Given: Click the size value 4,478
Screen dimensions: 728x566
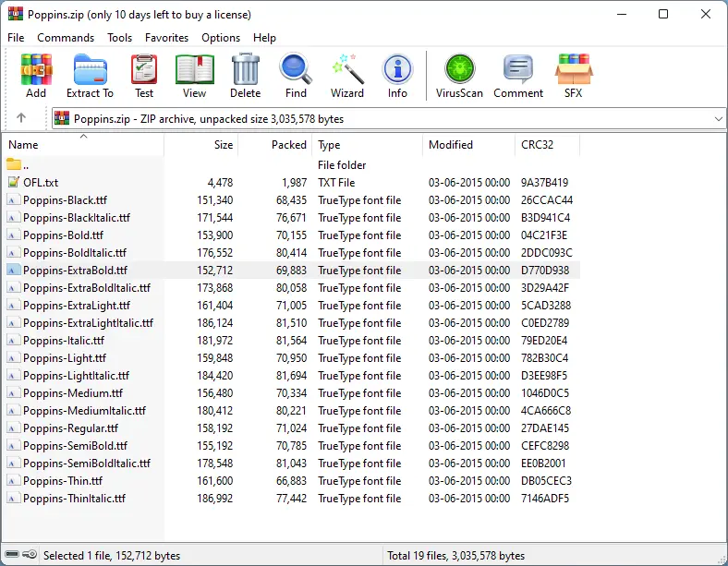Looking at the screenshot, I should (x=220, y=182).
